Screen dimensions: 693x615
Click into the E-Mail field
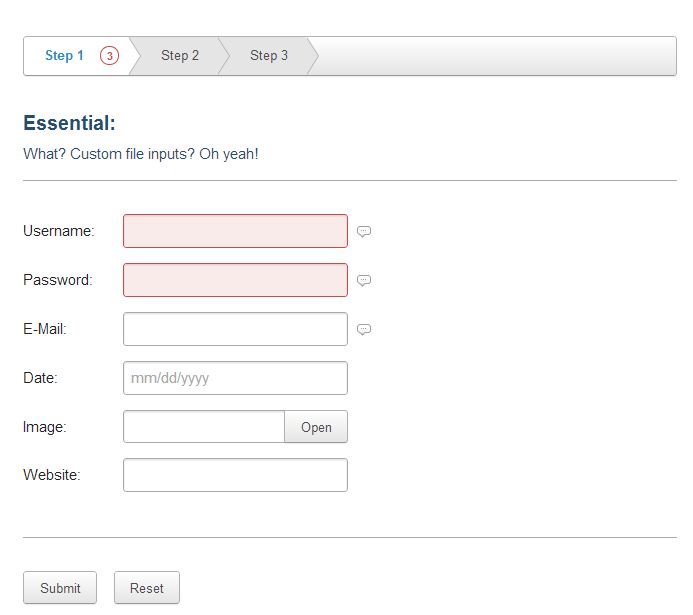235,329
